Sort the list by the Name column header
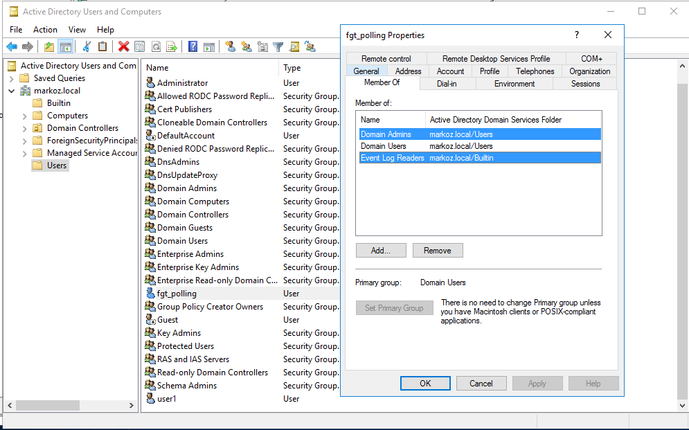The image size is (689, 430). (211, 68)
